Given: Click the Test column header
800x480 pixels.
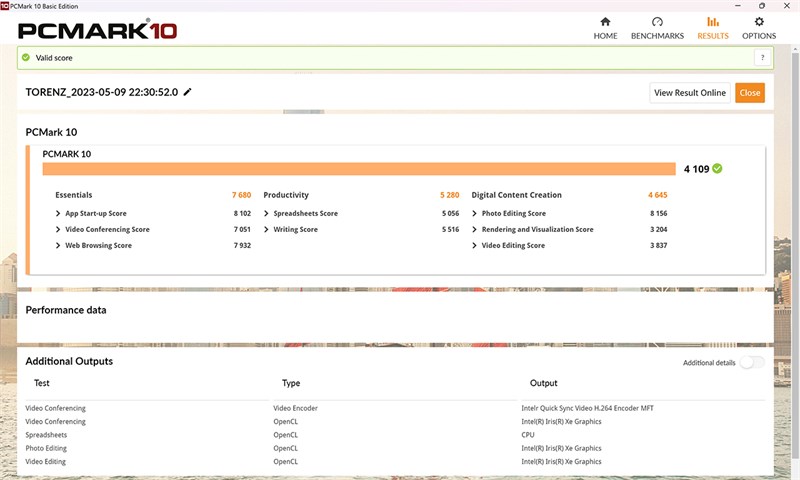Looking at the screenshot, I should click(x=42, y=383).
